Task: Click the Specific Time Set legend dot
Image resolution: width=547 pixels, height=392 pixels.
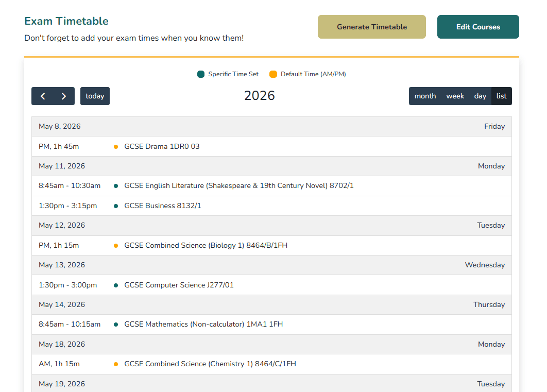Action: (200, 74)
